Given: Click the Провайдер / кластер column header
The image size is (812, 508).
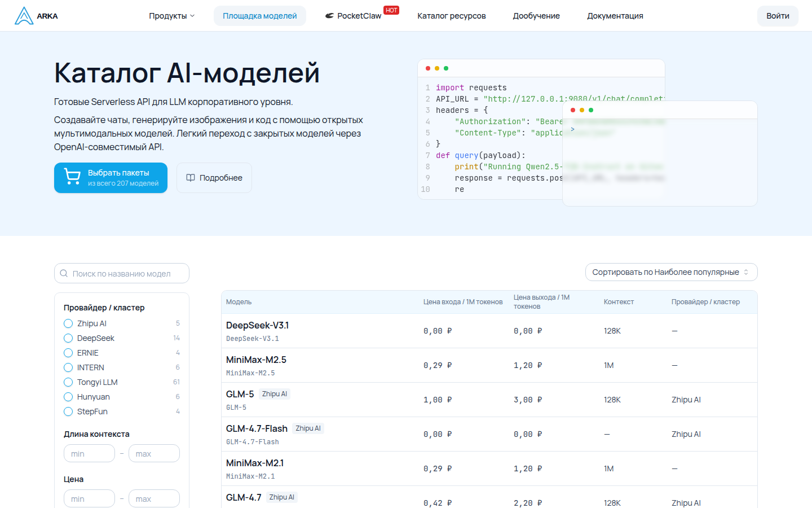Looking at the screenshot, I should pos(705,302).
